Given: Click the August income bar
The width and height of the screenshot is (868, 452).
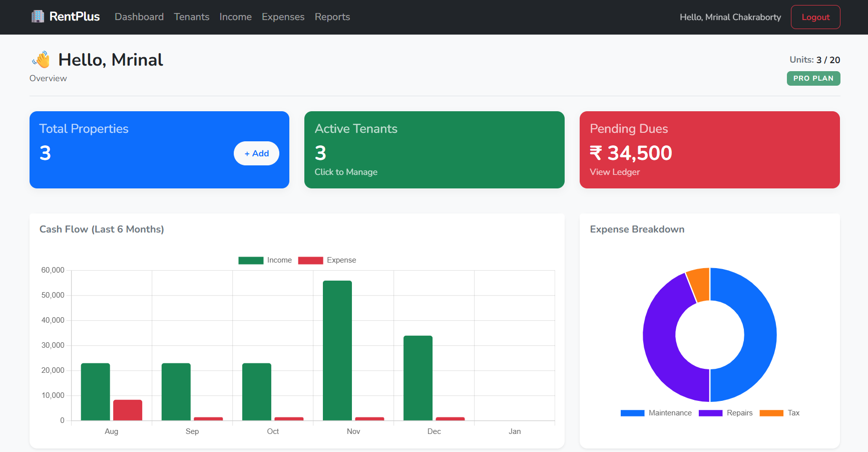Looking at the screenshot, I should 95,392.
